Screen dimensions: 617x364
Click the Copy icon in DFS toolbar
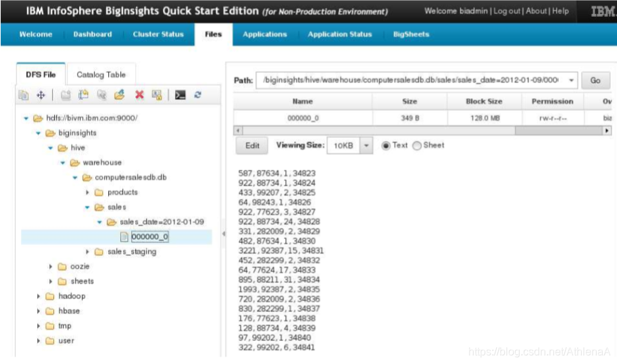point(24,95)
